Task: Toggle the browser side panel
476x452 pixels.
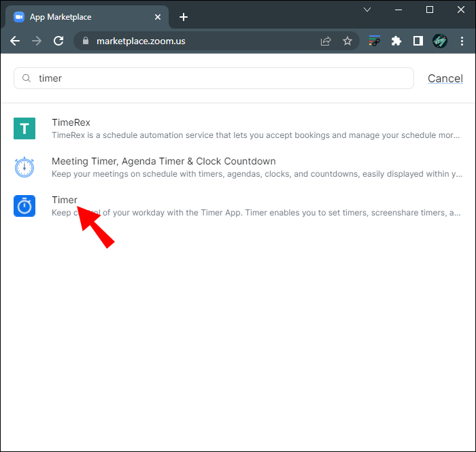Action: click(x=418, y=41)
